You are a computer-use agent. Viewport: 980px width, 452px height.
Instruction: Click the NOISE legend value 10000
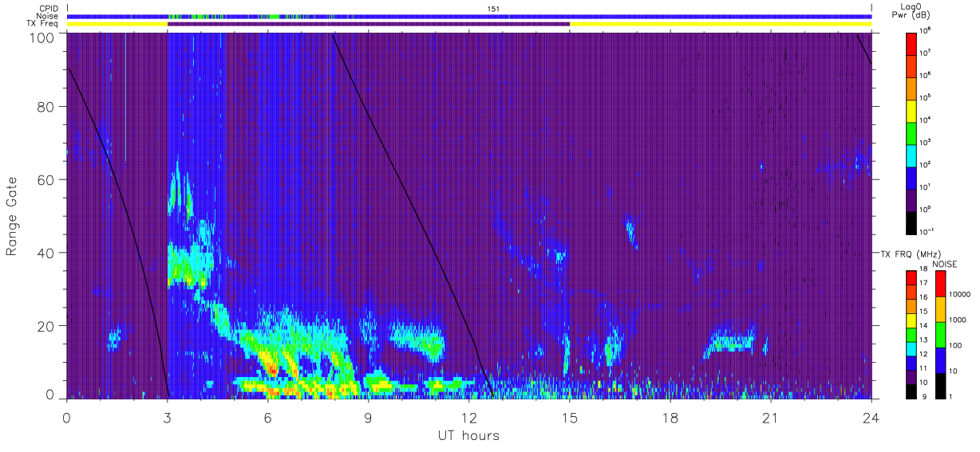960,294
